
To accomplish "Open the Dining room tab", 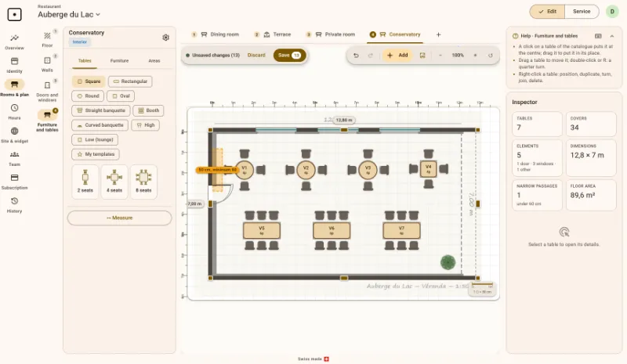I will [215, 34].
